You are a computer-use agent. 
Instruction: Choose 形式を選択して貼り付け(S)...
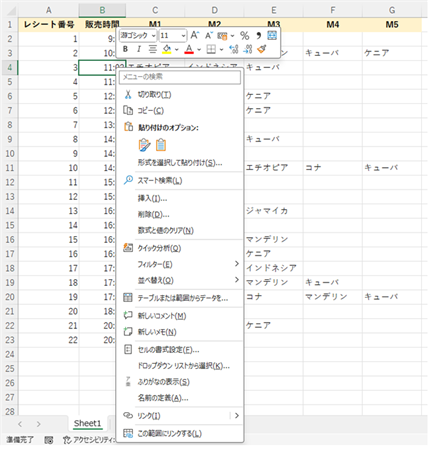click(180, 163)
